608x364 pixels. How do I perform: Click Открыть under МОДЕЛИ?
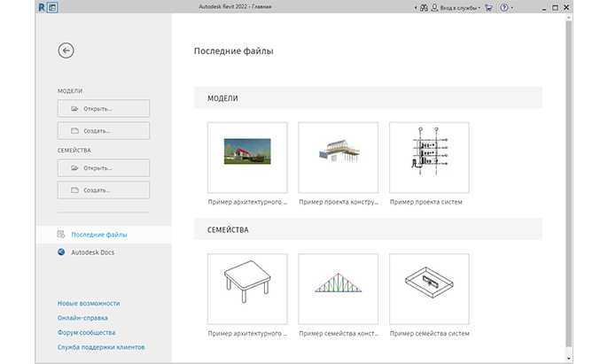104,109
